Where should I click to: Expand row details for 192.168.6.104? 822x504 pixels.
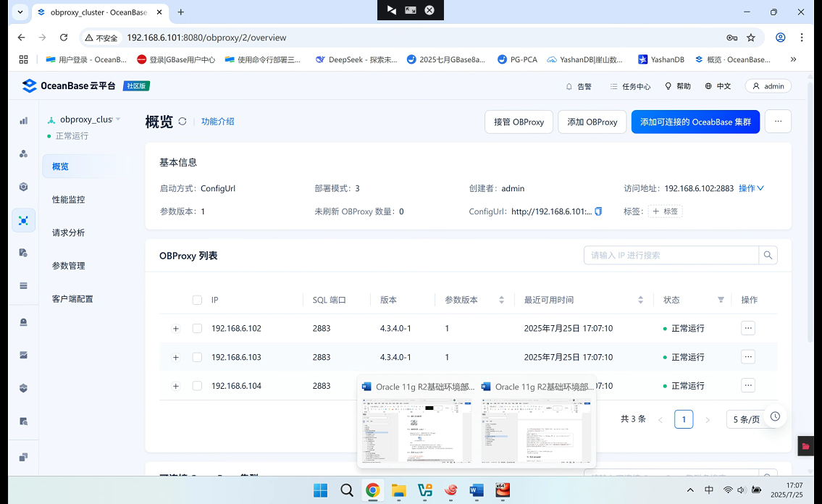(x=175, y=386)
